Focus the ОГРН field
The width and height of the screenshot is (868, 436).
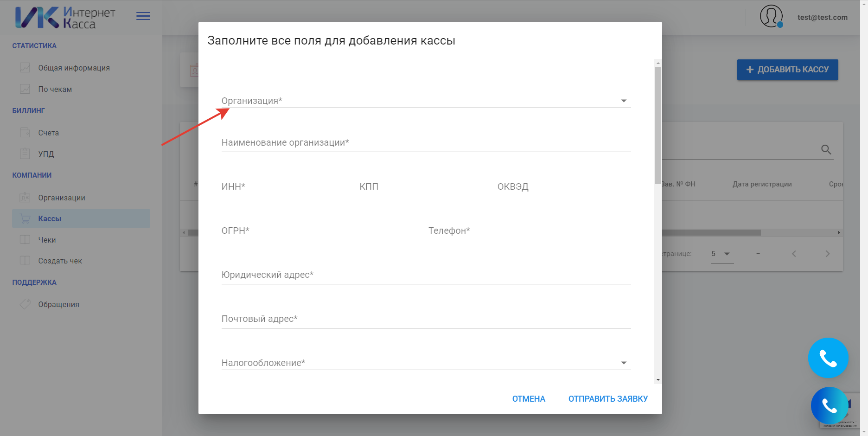[x=322, y=231]
